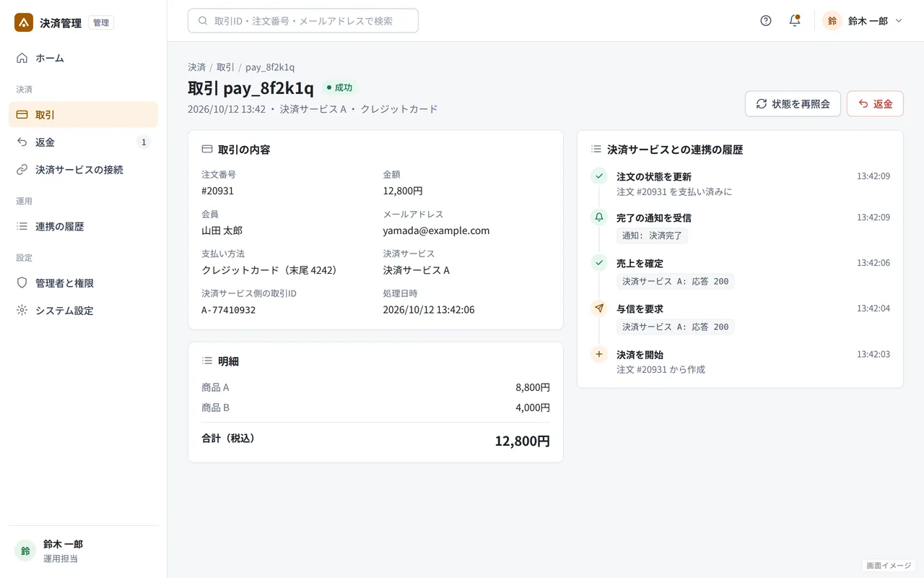Open the help question-mark icon
Image resolution: width=924 pixels, height=578 pixels.
tap(766, 21)
